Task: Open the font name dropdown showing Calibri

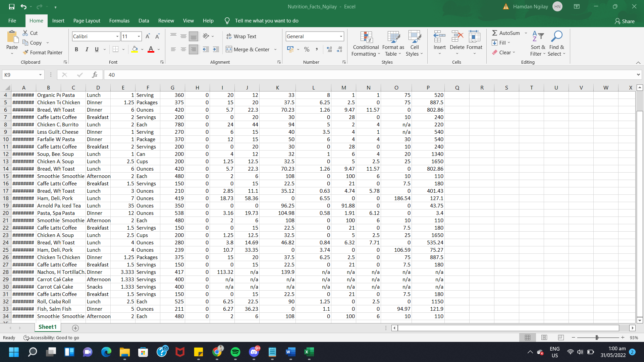Action: [117, 36]
